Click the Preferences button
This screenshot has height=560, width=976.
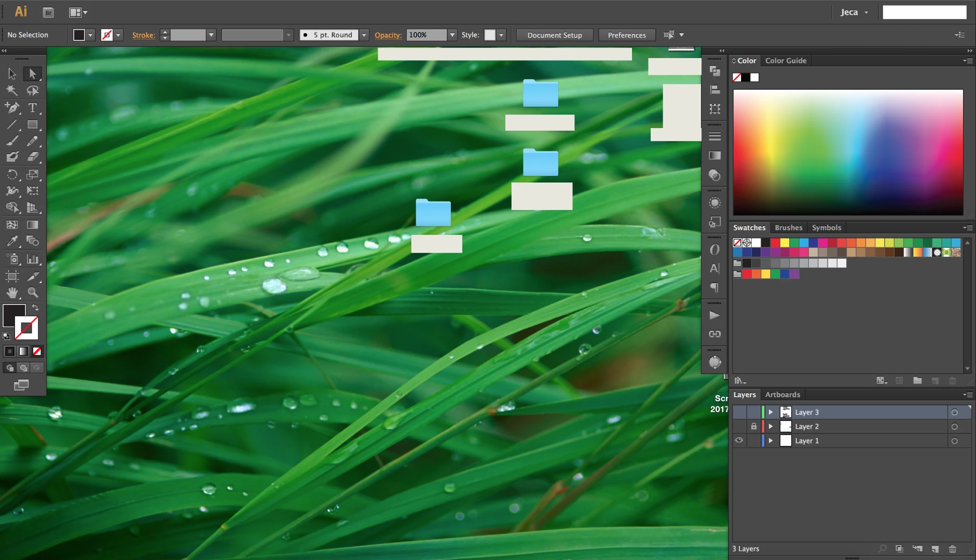coord(627,35)
